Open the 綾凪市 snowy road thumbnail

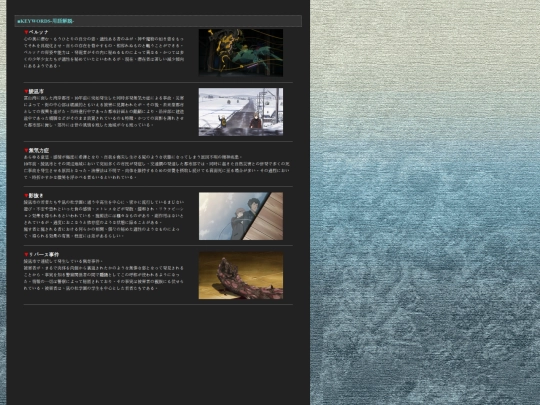click(x=241, y=112)
